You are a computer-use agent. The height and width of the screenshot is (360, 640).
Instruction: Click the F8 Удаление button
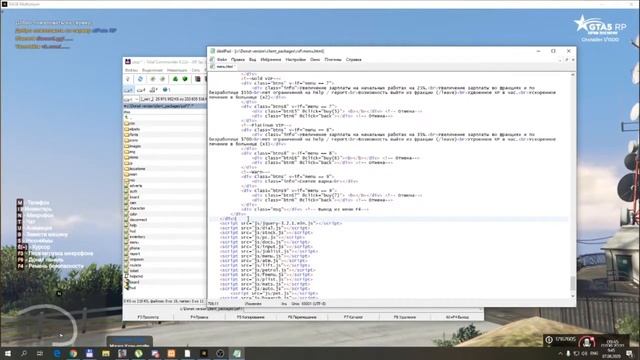tap(405, 317)
